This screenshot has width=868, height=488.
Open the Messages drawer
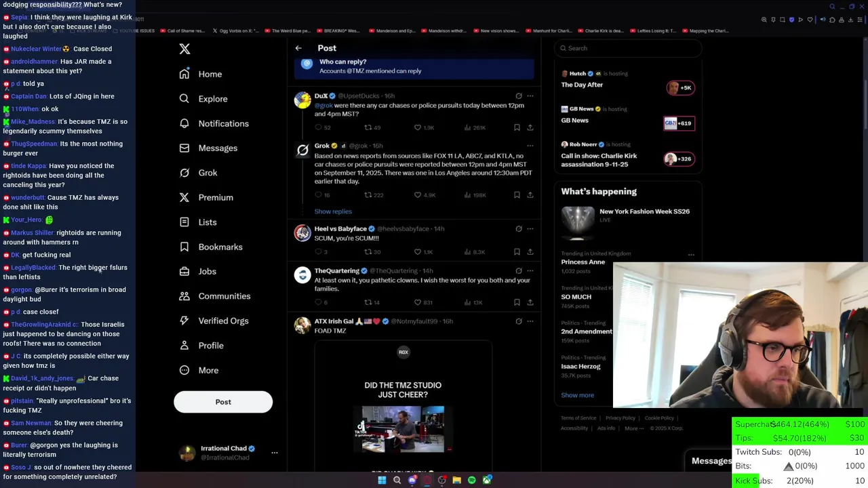point(711,461)
